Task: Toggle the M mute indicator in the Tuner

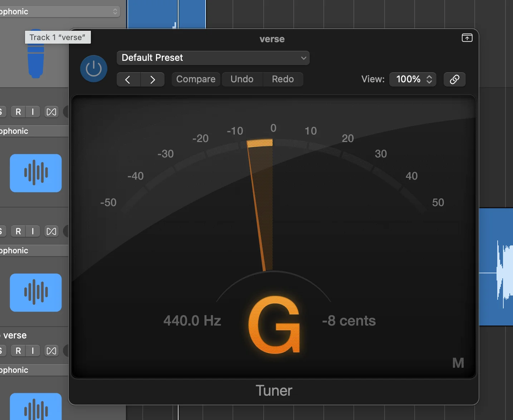Action: pyautogui.click(x=458, y=363)
